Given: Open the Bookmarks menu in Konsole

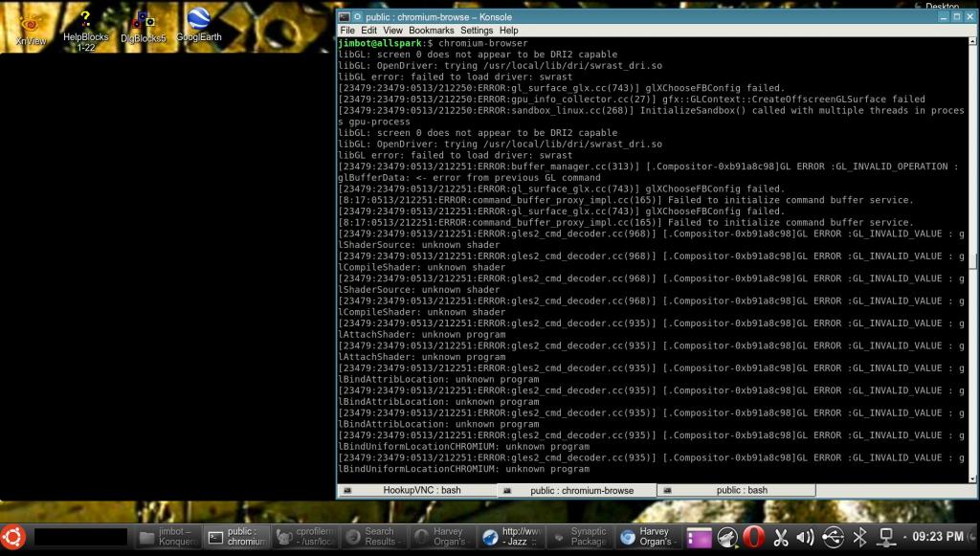Looking at the screenshot, I should [431, 31].
